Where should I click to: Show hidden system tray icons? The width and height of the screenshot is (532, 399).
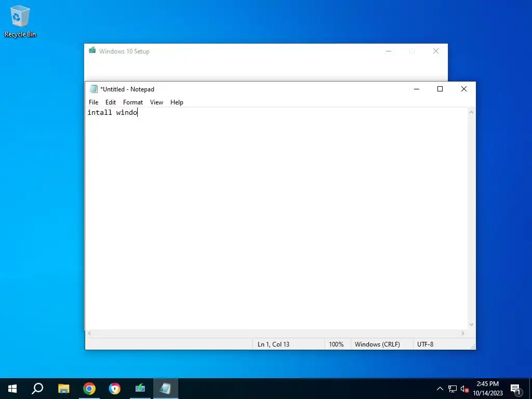(x=440, y=389)
